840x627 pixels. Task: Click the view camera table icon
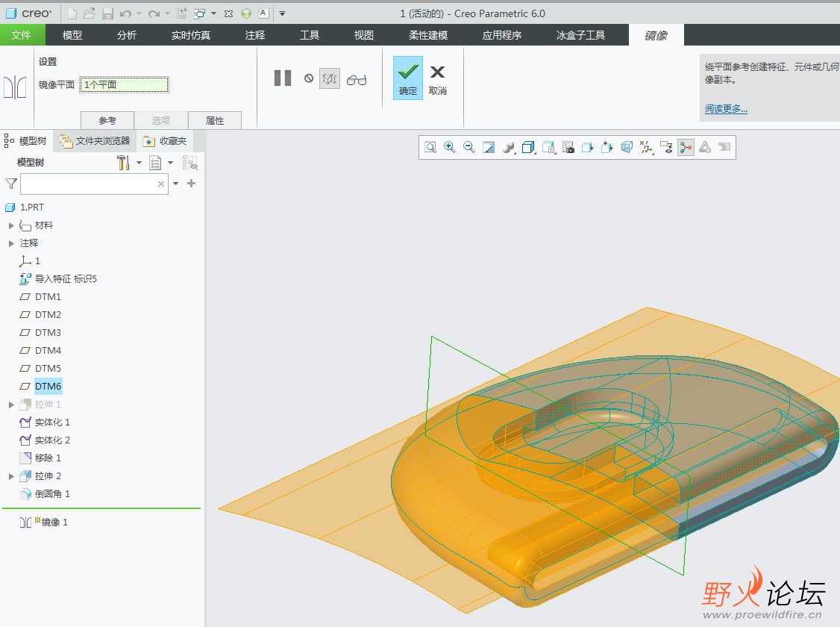[x=568, y=147]
